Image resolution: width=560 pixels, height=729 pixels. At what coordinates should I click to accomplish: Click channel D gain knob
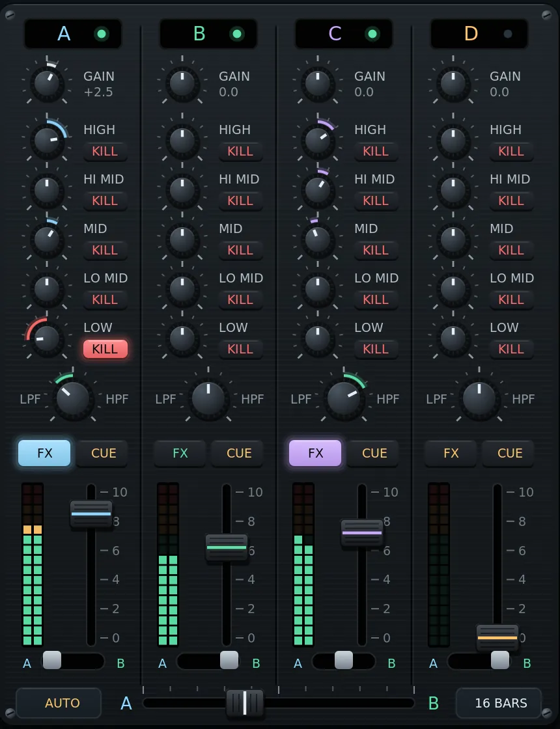(453, 84)
